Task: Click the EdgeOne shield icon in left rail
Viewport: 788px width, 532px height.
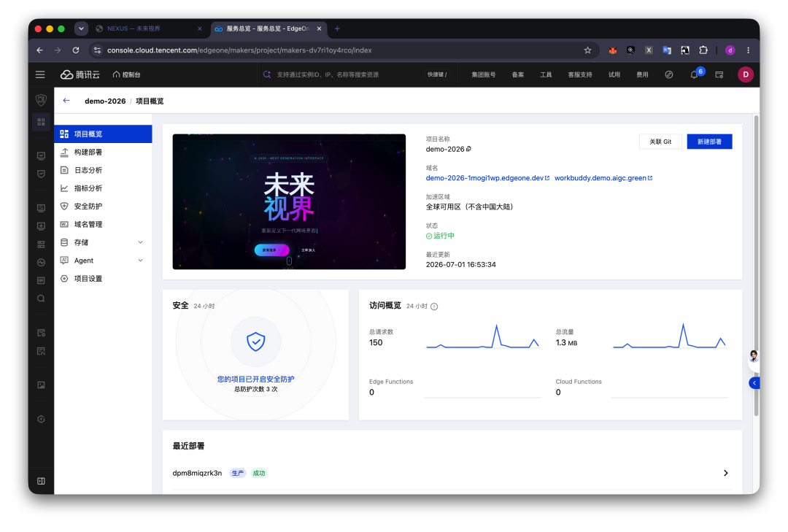Action: 41,100
